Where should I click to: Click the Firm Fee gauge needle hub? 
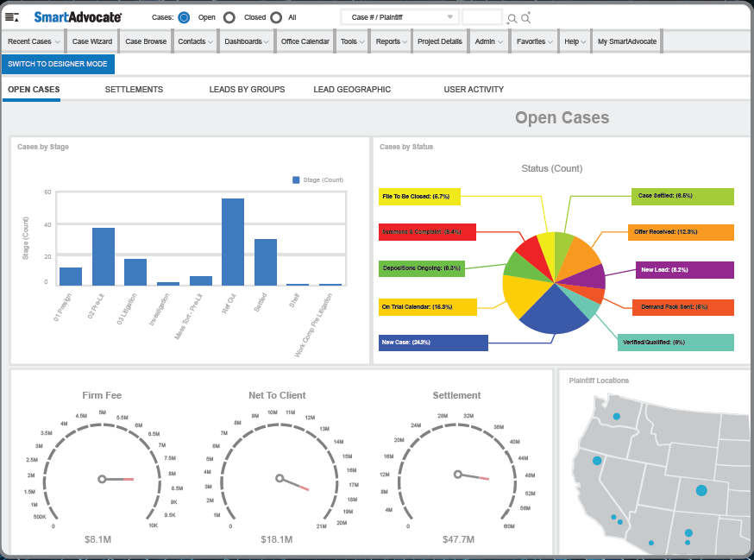click(102, 478)
